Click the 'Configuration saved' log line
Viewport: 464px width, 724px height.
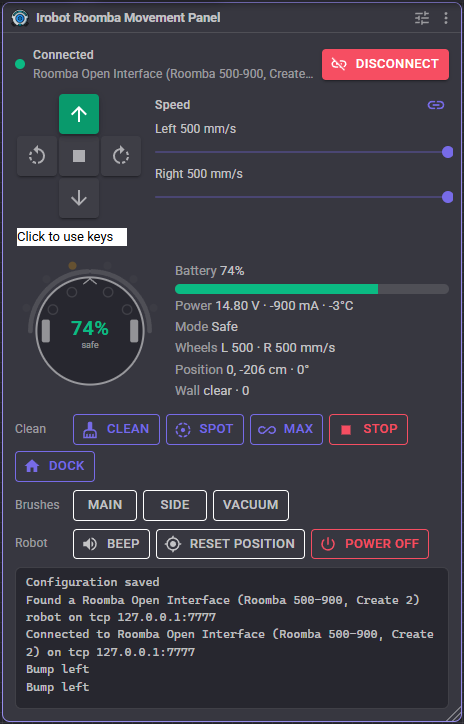coord(92,582)
